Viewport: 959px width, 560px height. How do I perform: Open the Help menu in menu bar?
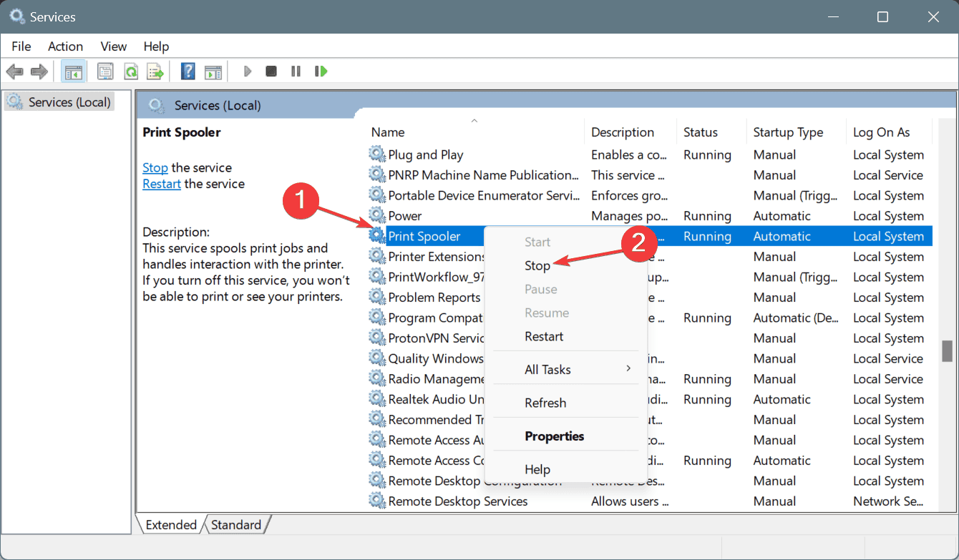coord(156,46)
